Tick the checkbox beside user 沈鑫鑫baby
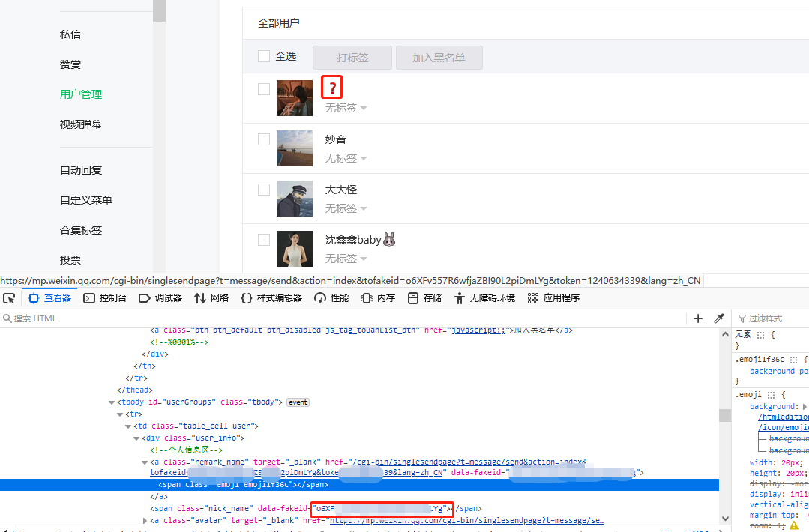The height and width of the screenshot is (532, 809). click(x=264, y=240)
